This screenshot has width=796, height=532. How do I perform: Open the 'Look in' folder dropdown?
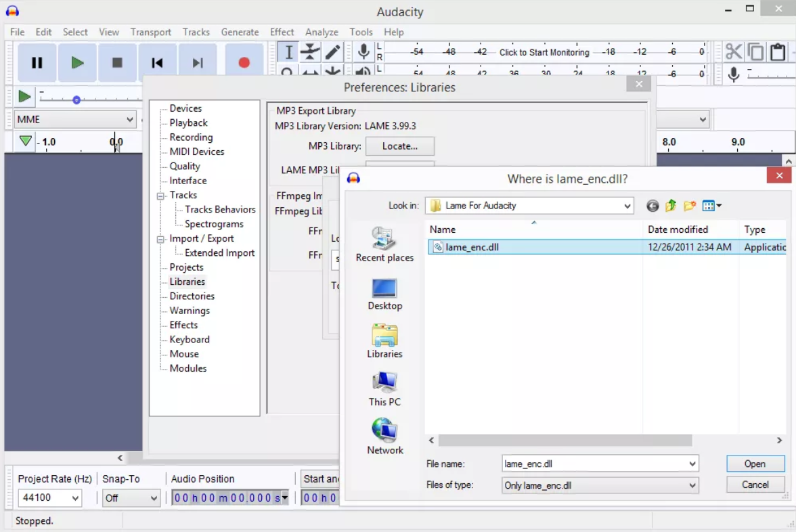point(627,206)
